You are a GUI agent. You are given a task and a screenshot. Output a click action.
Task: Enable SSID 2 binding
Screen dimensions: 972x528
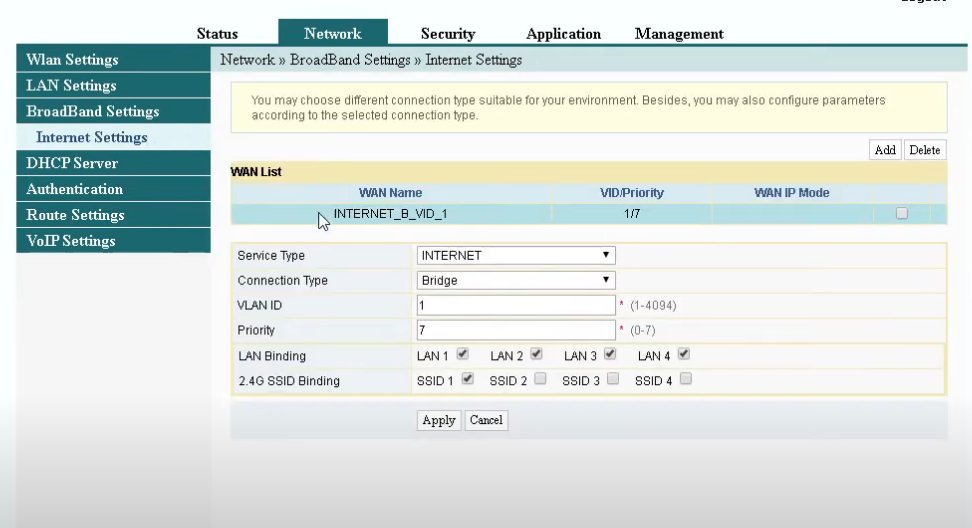click(x=541, y=379)
